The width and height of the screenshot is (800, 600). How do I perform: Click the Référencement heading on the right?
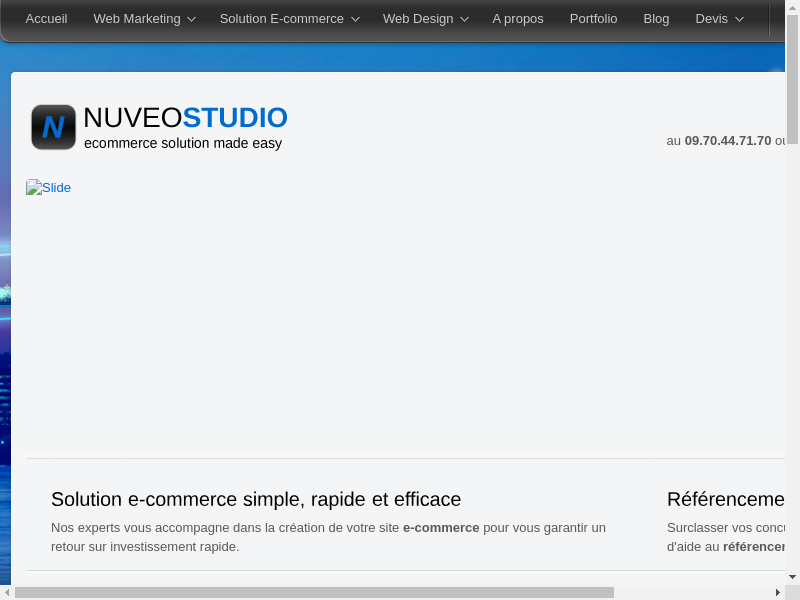(725, 499)
